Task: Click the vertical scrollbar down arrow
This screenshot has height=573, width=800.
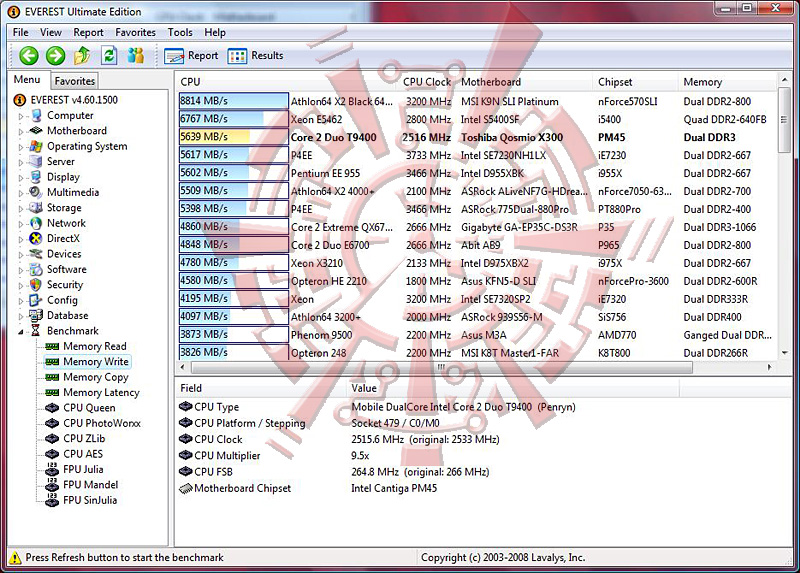Action: [784, 353]
